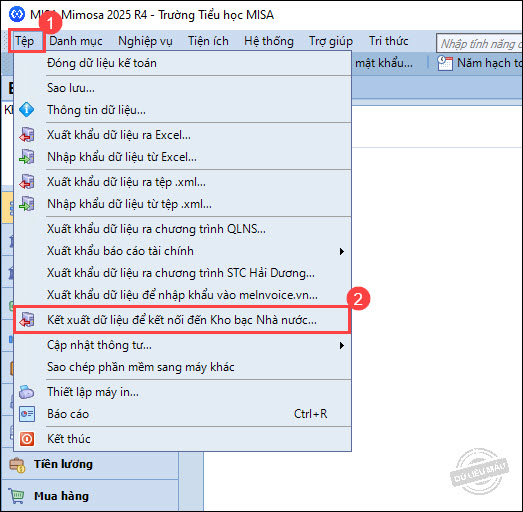Viewport: 523px width, 512px height.
Task: Open Báo cáo from the Tệp menu
Action: 183,414
